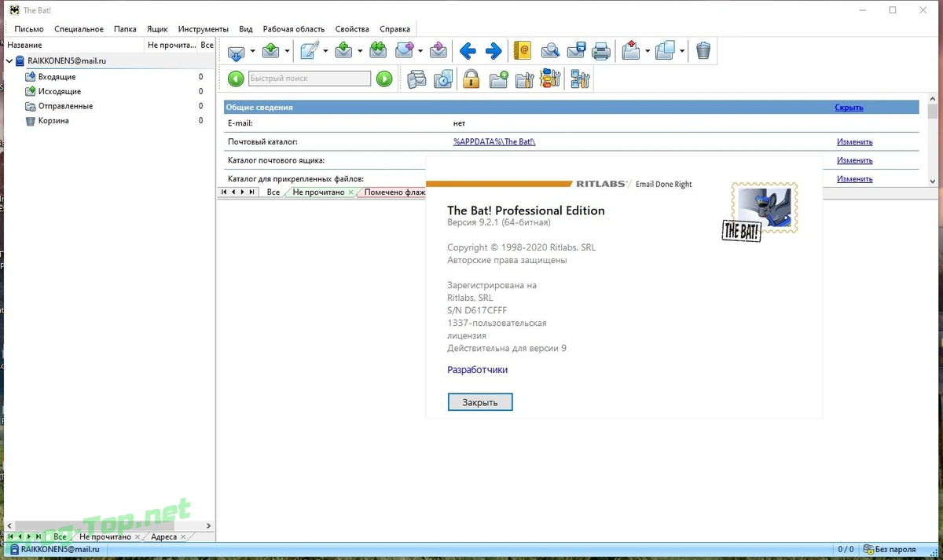This screenshot has height=560, width=943.
Task: Open the copy to folder dropdown arrow
Action: click(x=682, y=52)
